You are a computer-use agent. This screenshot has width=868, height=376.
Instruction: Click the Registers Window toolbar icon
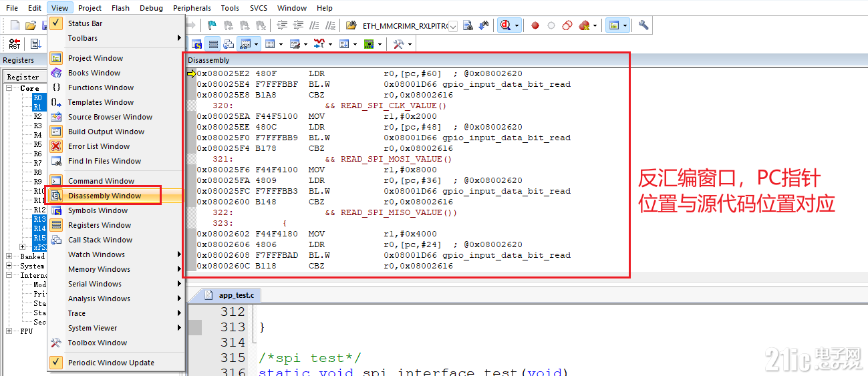213,44
